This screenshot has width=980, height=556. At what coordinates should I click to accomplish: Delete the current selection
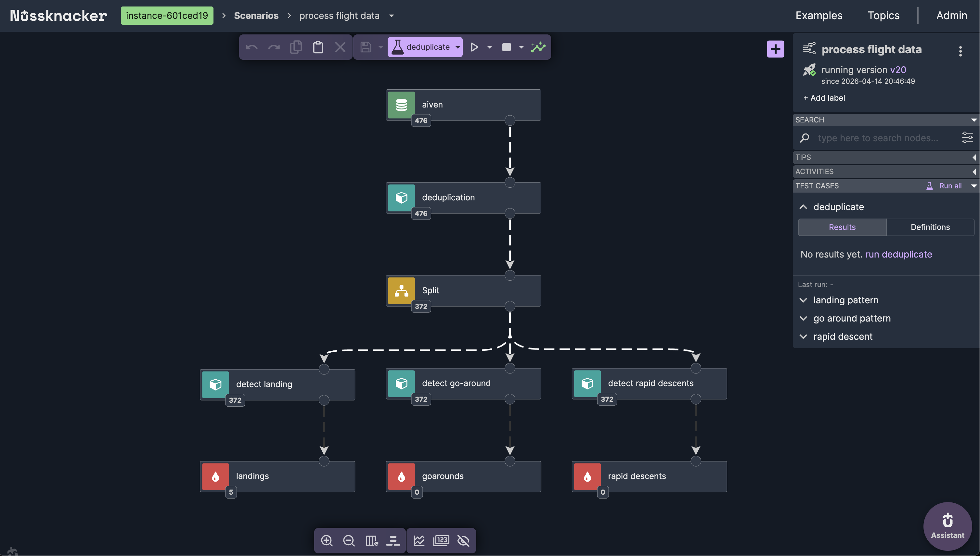tap(340, 46)
